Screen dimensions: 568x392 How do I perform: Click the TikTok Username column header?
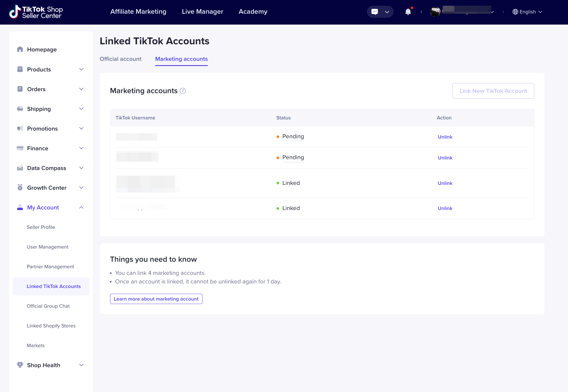pyautogui.click(x=135, y=118)
